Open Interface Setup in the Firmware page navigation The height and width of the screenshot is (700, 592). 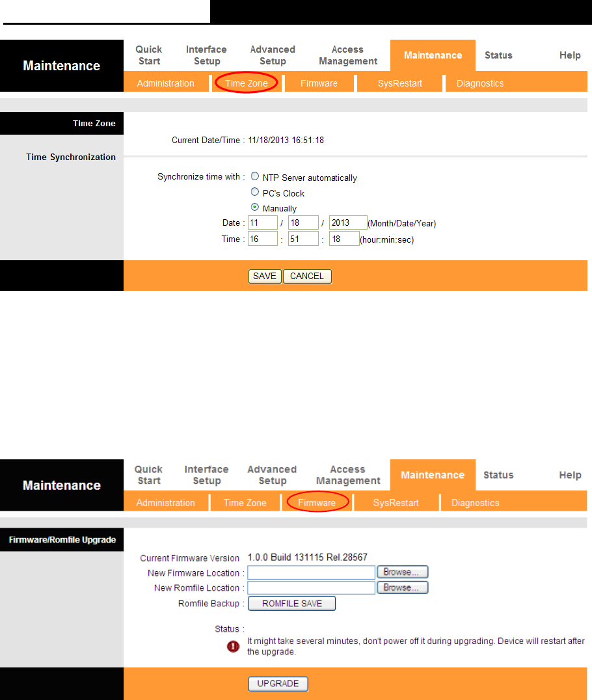[206, 475]
